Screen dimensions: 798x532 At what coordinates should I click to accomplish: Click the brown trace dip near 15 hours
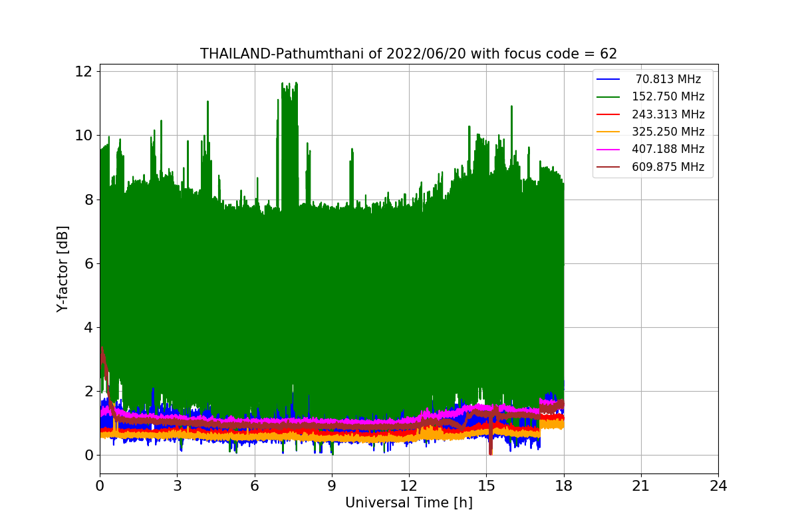tap(491, 436)
